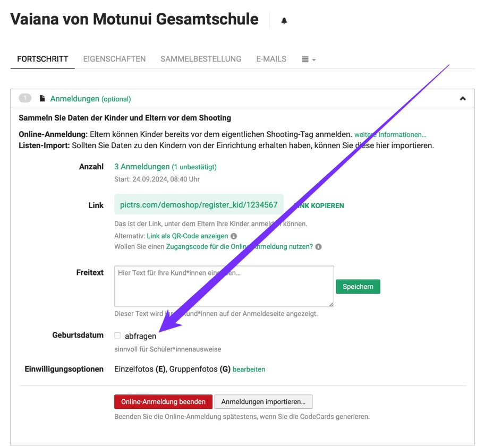Click the step number 1 badge

coord(25,98)
